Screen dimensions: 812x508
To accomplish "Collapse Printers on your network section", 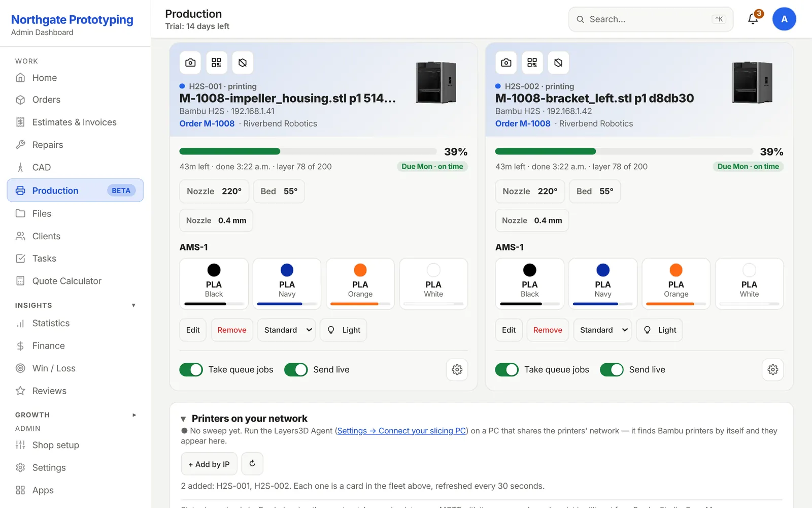I will [183, 419].
